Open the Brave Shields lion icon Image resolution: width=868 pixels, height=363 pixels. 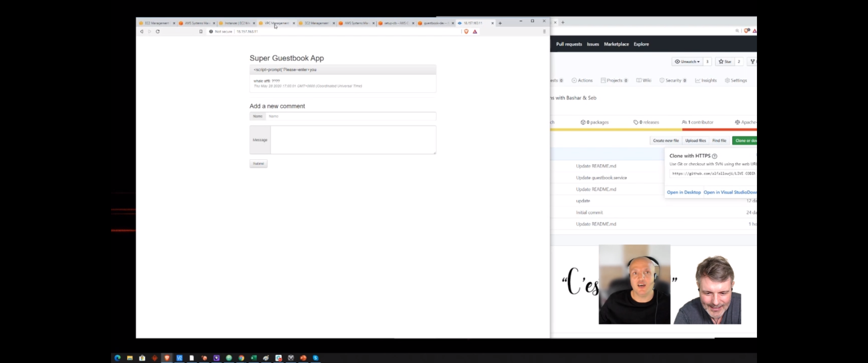[x=466, y=31]
